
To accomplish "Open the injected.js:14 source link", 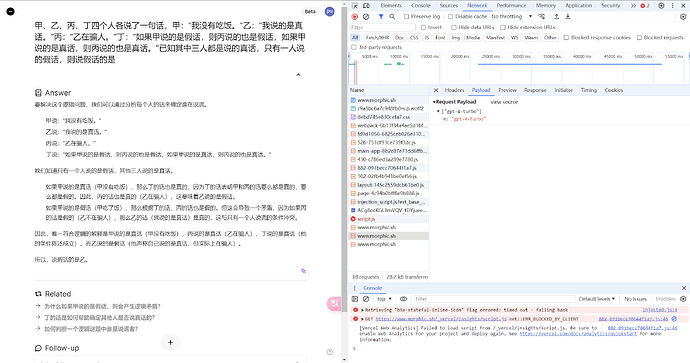I will 660,310.
